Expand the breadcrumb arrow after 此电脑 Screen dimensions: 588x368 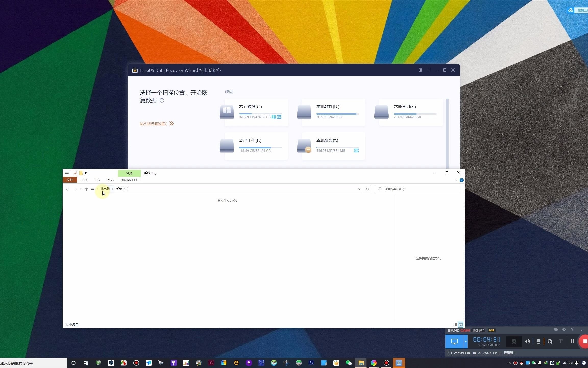coord(113,189)
